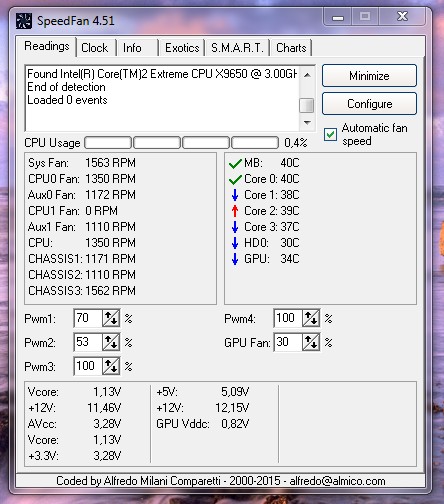Click the log scrollbar down arrow
Image resolution: width=444 pixels, height=504 pixels.
click(307, 122)
